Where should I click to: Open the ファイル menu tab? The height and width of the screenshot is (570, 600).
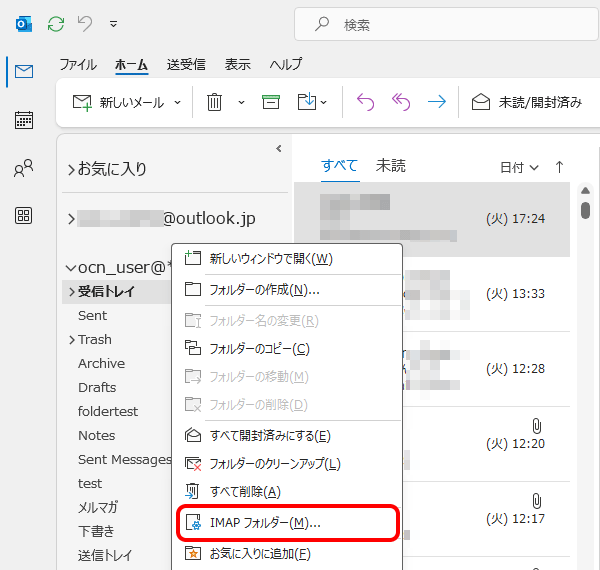click(78, 64)
